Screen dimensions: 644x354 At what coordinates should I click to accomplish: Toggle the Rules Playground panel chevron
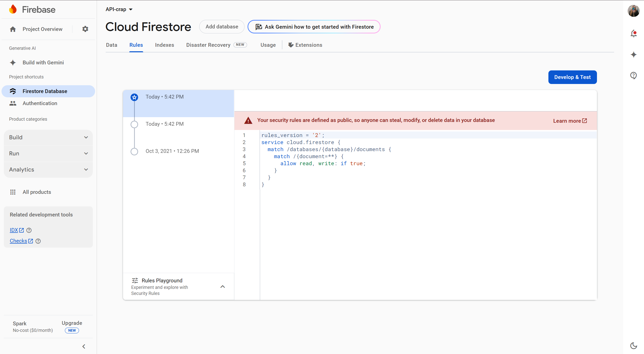click(223, 287)
